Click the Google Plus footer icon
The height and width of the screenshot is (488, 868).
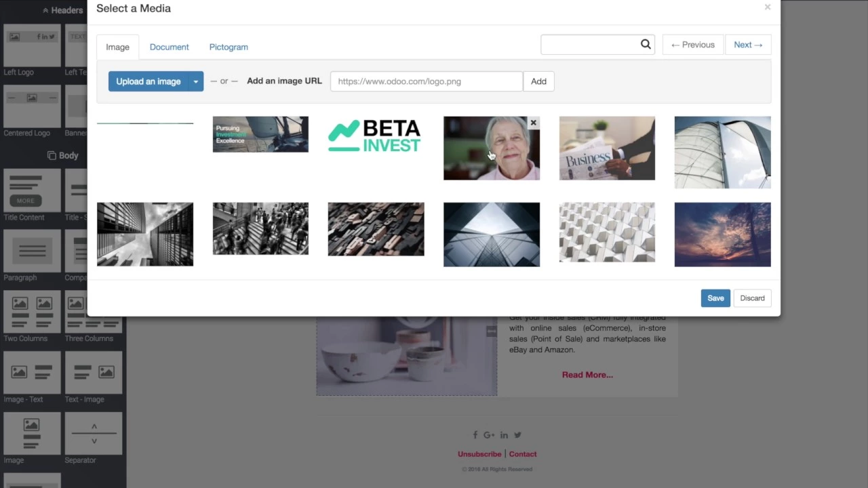(489, 435)
